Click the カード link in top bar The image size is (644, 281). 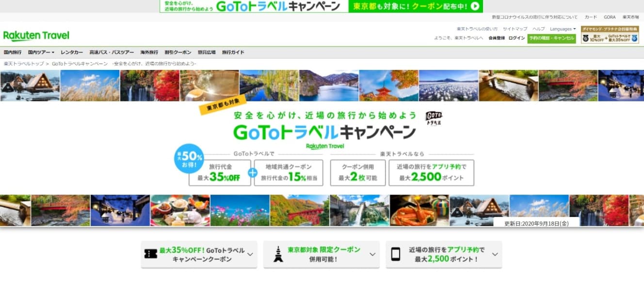pyautogui.click(x=591, y=17)
